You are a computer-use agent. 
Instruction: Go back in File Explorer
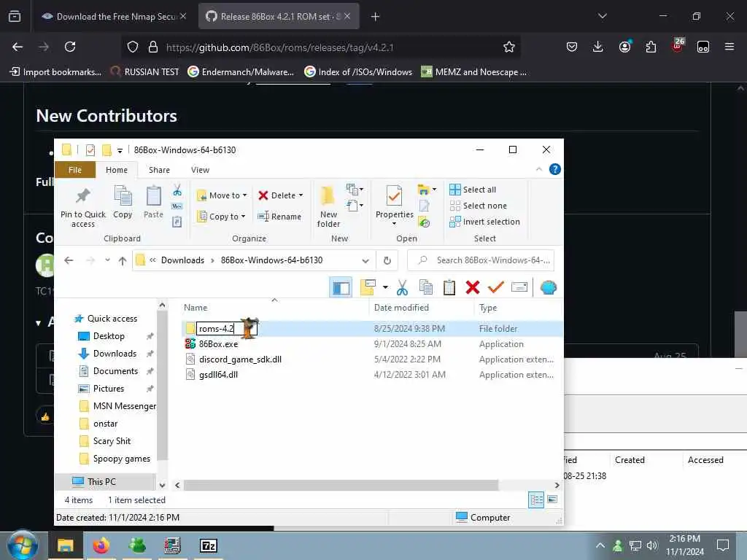point(69,260)
